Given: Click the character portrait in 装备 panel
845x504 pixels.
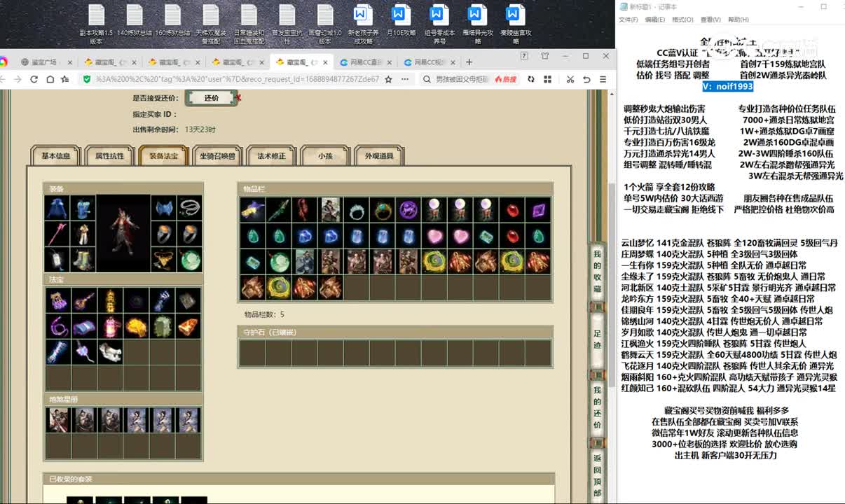Looking at the screenshot, I should 123,233.
